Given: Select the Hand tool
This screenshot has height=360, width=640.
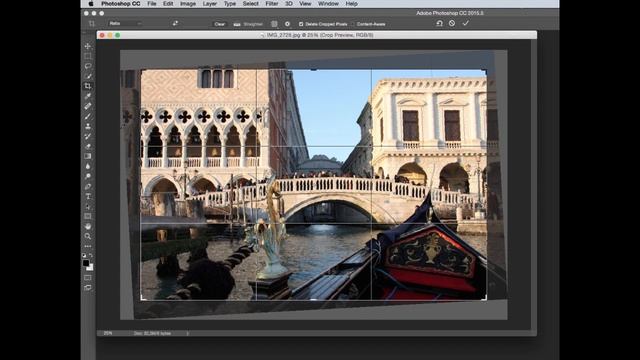Looking at the screenshot, I should click(x=88, y=226).
